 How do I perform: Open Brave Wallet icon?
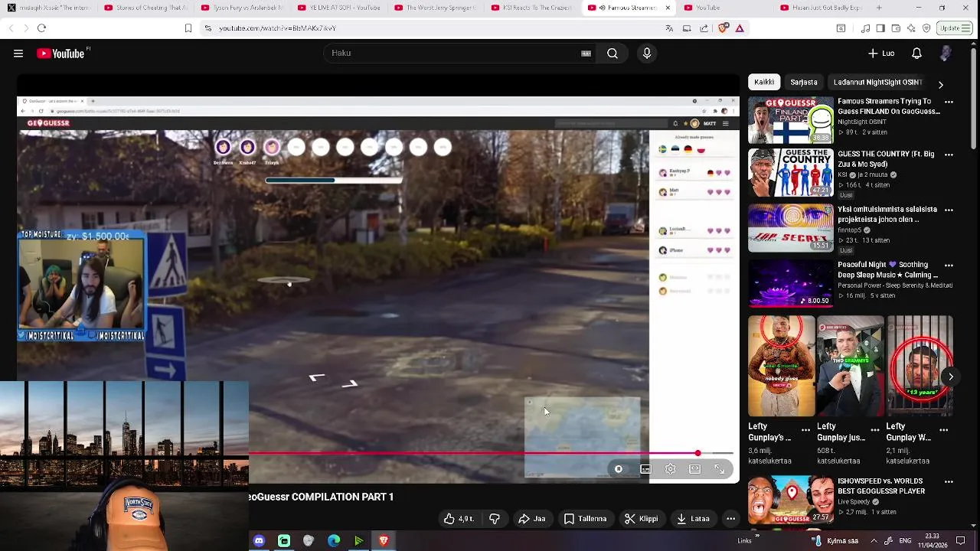pos(896,28)
